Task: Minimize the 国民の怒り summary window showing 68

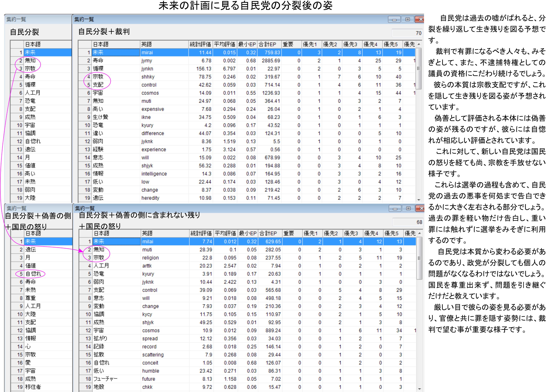Action: coord(395,209)
